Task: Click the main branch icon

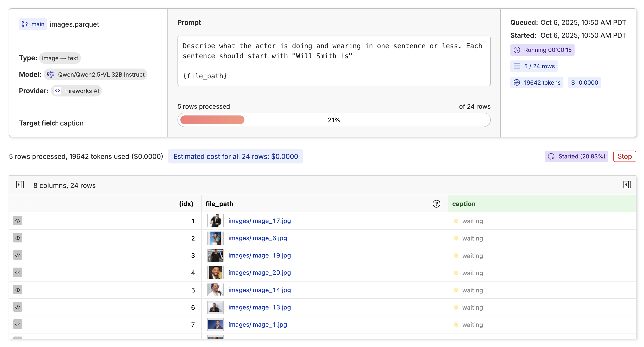Action: (24, 24)
